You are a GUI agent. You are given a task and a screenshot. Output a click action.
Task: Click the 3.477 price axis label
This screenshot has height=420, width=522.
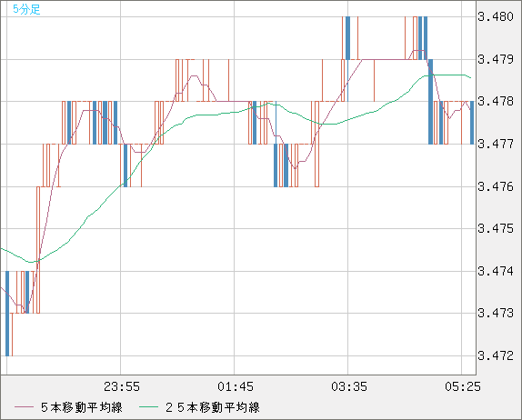(496, 145)
